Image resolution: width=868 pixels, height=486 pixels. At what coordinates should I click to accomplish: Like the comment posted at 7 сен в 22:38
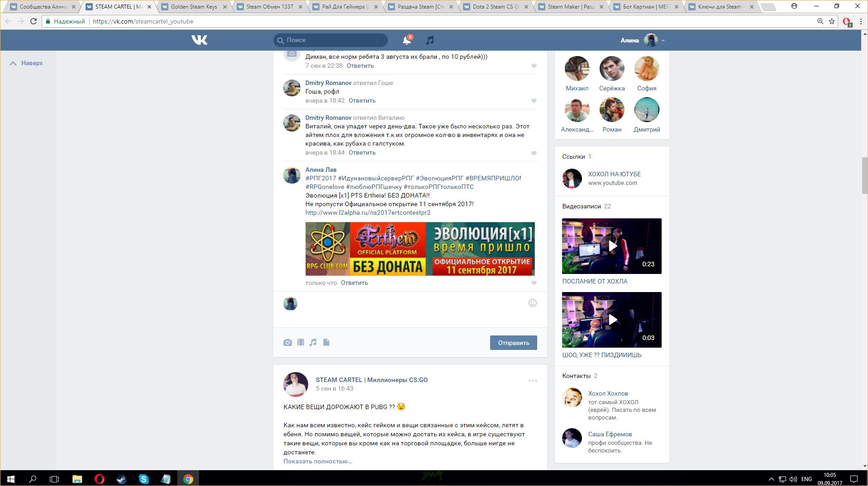click(534, 66)
